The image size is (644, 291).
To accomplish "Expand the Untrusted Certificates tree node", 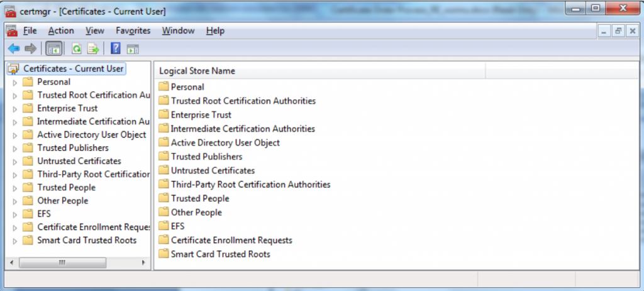I will pos(15,162).
